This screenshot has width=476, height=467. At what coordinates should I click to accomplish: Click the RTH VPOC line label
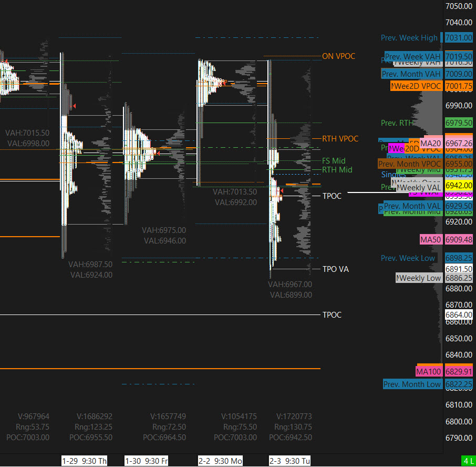tap(340, 139)
